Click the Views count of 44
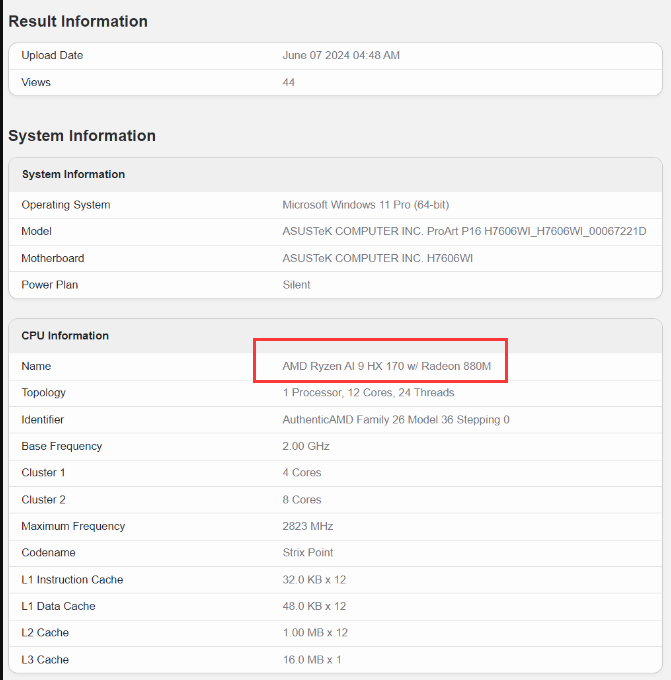This screenshot has height=680, width=671. (289, 82)
